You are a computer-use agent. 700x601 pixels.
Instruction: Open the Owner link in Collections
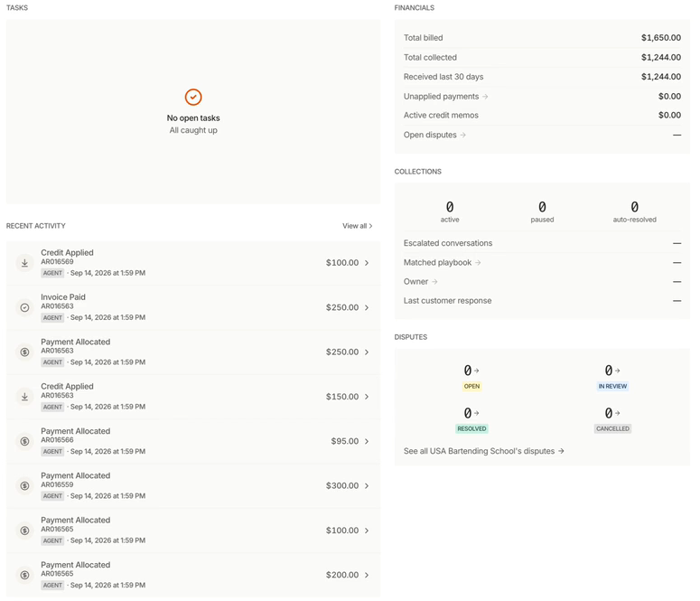pos(421,281)
